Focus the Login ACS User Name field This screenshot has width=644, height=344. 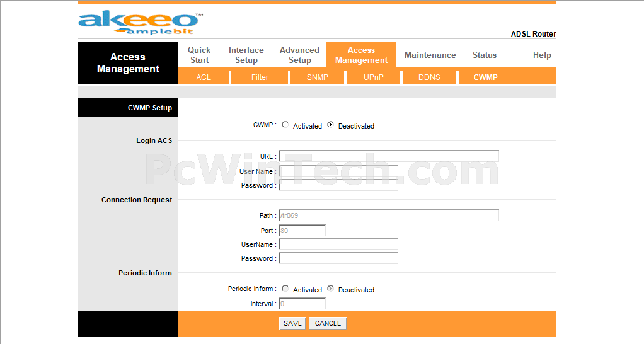(338, 171)
